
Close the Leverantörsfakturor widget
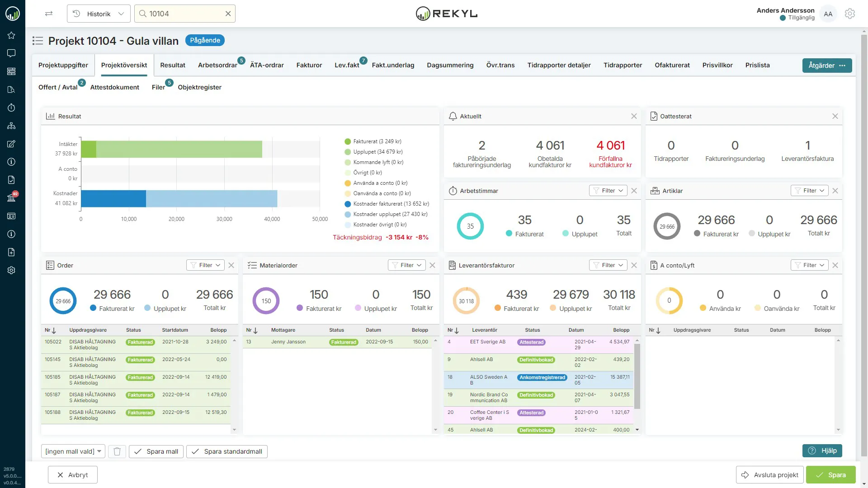tap(634, 265)
